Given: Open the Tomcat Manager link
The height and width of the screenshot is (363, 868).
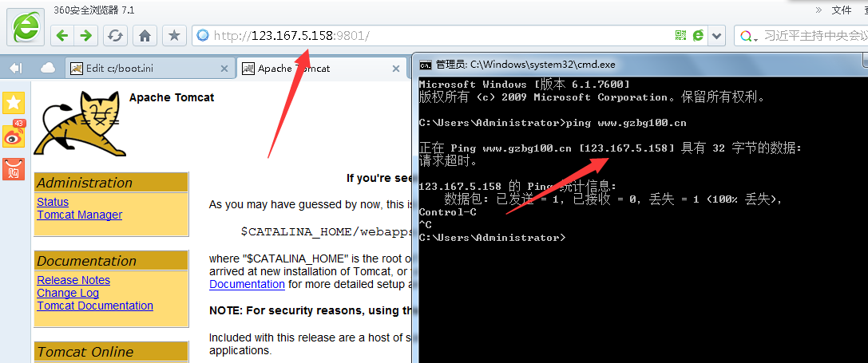Looking at the screenshot, I should pos(79,215).
